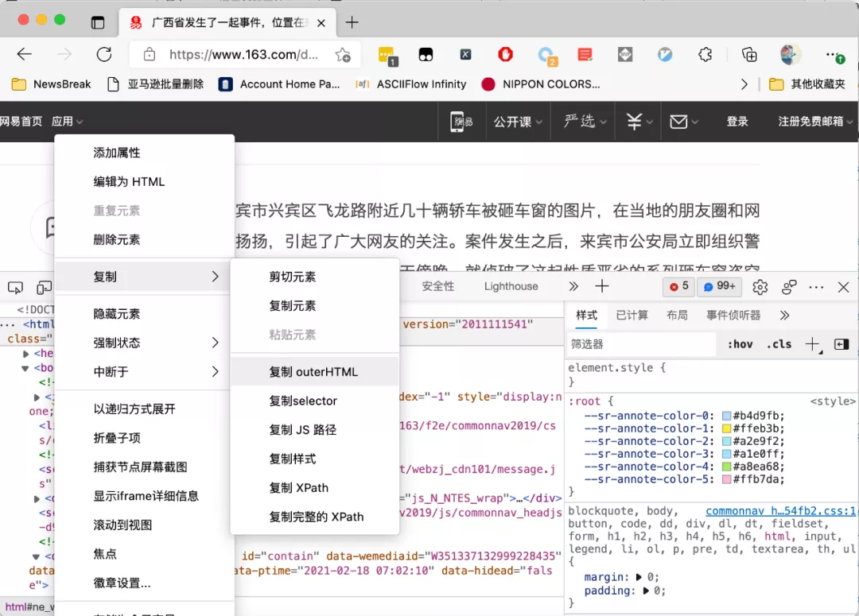Open the NewsBreak bookmark folder

click(52, 84)
